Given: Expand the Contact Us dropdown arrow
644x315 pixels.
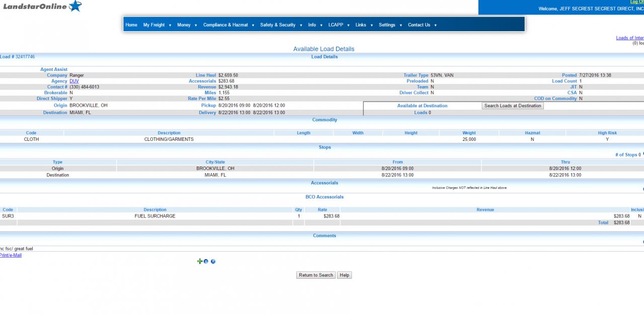Looking at the screenshot, I should (x=435, y=25).
